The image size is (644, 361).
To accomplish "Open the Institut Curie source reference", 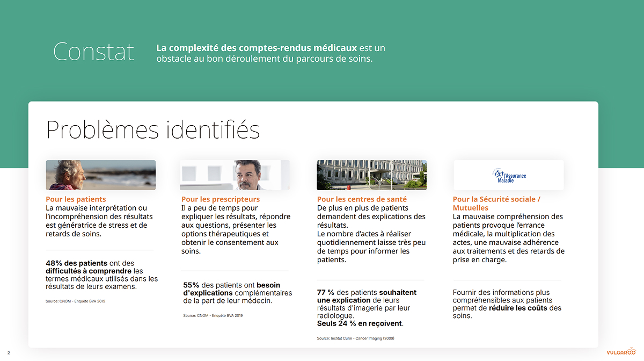I will 355,338.
